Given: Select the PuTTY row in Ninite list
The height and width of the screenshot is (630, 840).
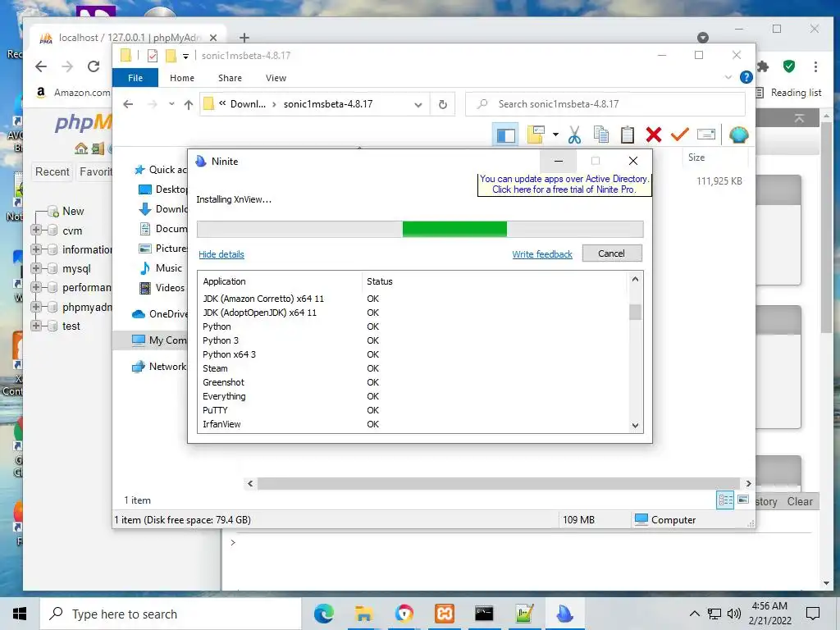Looking at the screenshot, I should coord(413,410).
